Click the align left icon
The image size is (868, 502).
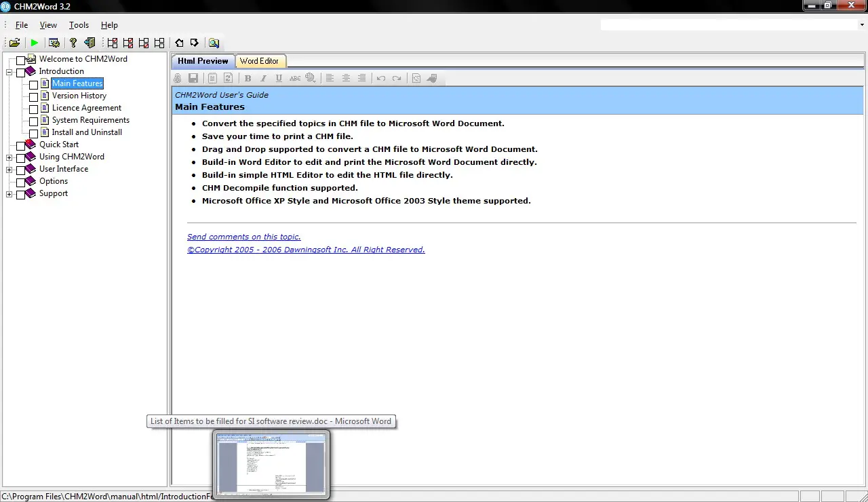[330, 78]
